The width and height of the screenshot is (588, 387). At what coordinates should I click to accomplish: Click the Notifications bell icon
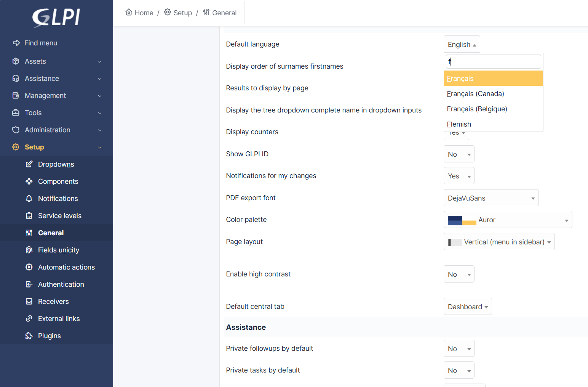pos(29,199)
